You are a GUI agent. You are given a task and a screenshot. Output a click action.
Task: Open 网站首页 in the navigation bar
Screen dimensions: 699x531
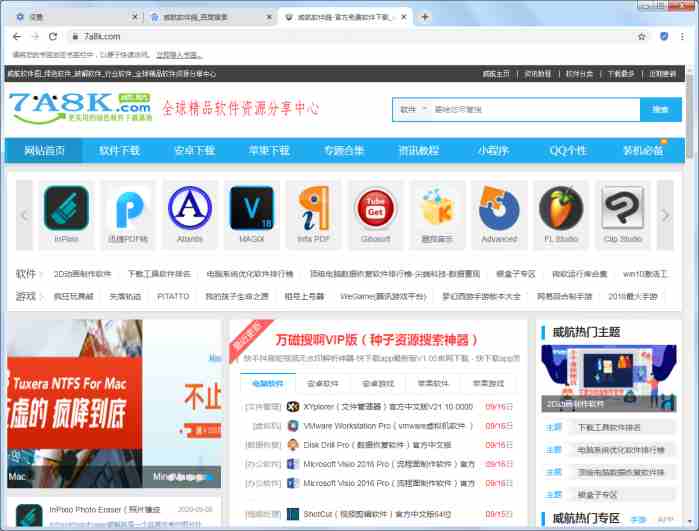tap(44, 150)
